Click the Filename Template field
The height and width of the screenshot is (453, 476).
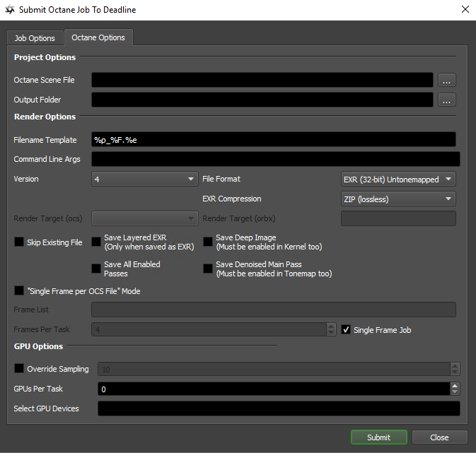tap(273, 140)
